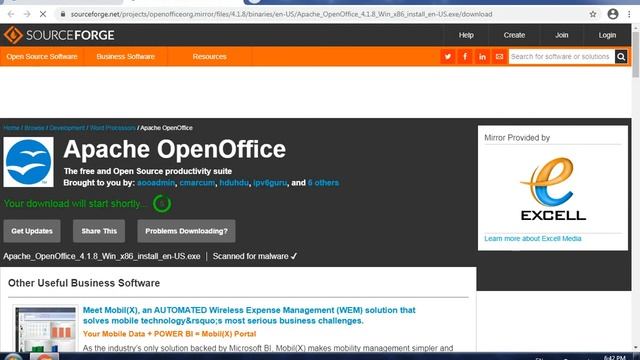Image resolution: width=640 pixels, height=360 pixels.
Task: Click the Mobil(X) software thumbnail
Action: pos(45,329)
